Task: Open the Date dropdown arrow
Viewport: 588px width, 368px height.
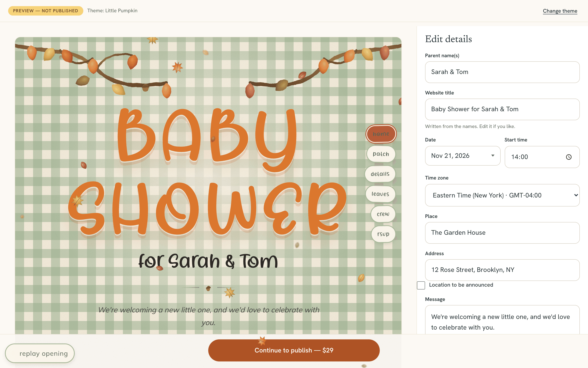Action: pyautogui.click(x=493, y=156)
